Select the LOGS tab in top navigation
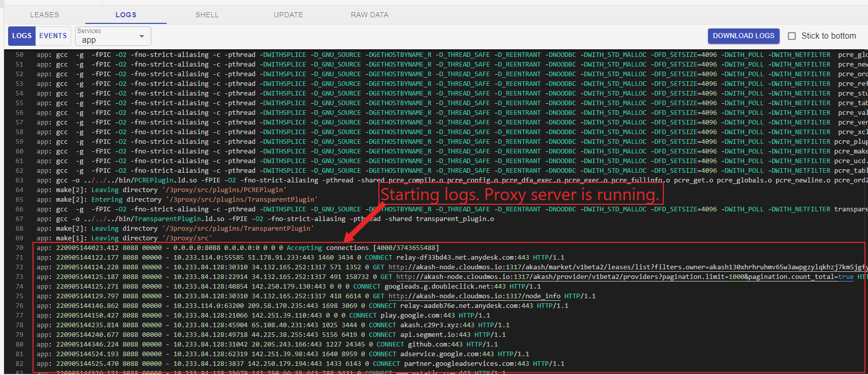The image size is (868, 375). pyautogui.click(x=125, y=15)
